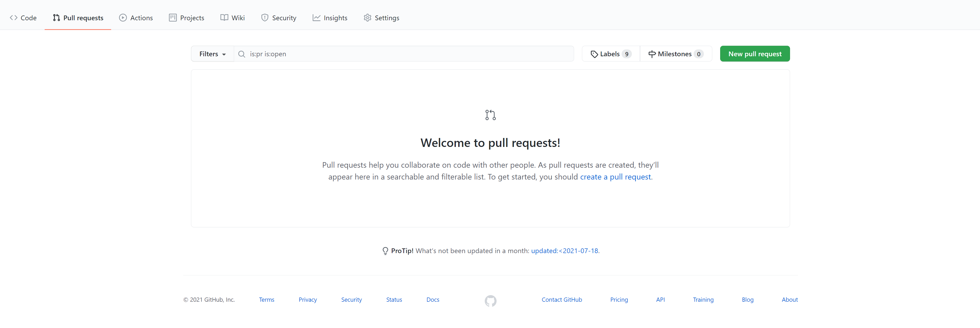Click the updated:<2021-07-18 ProTip link
This screenshot has width=980, height=328.
pyautogui.click(x=565, y=251)
